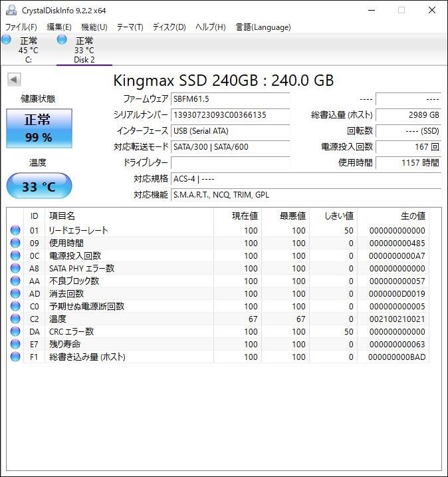Open the ファイル(F) menu
Screen dimensions: 448x477
21,27
